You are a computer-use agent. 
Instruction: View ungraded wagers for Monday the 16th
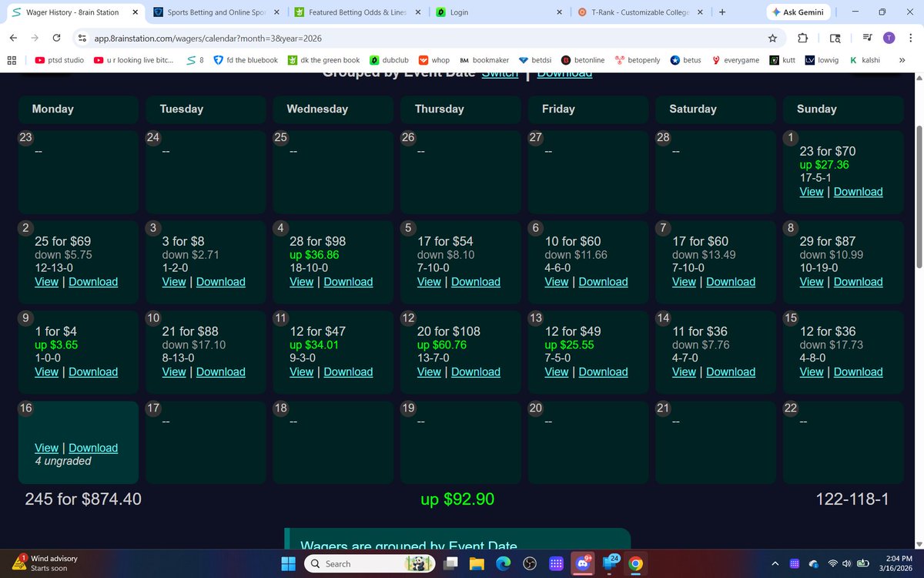tap(47, 448)
